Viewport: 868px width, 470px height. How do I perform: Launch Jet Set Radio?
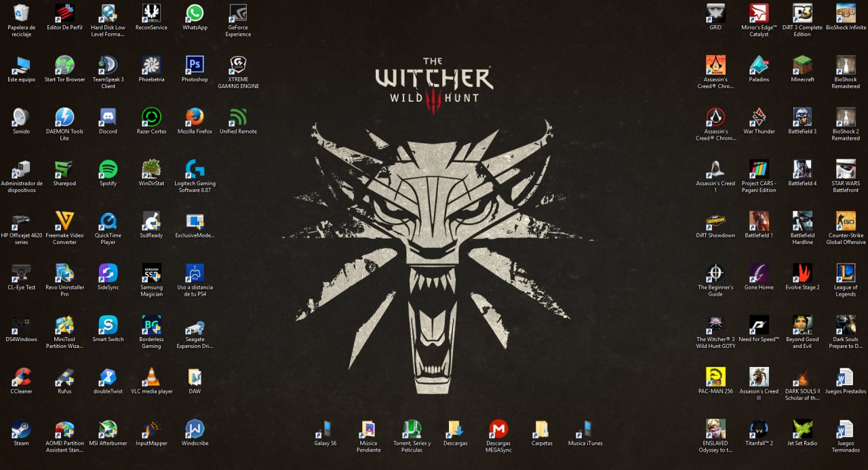[802, 429]
